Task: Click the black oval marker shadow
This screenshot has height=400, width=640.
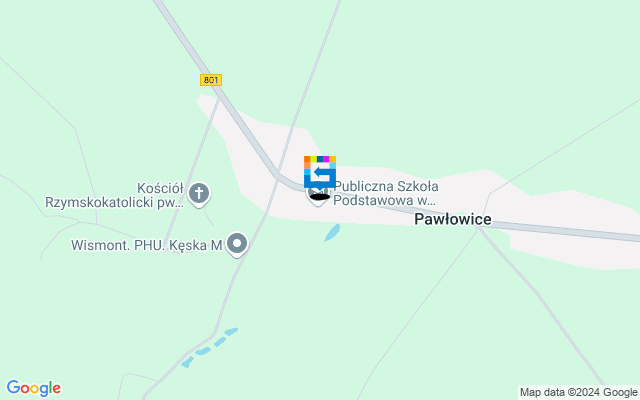Action: tap(320, 197)
